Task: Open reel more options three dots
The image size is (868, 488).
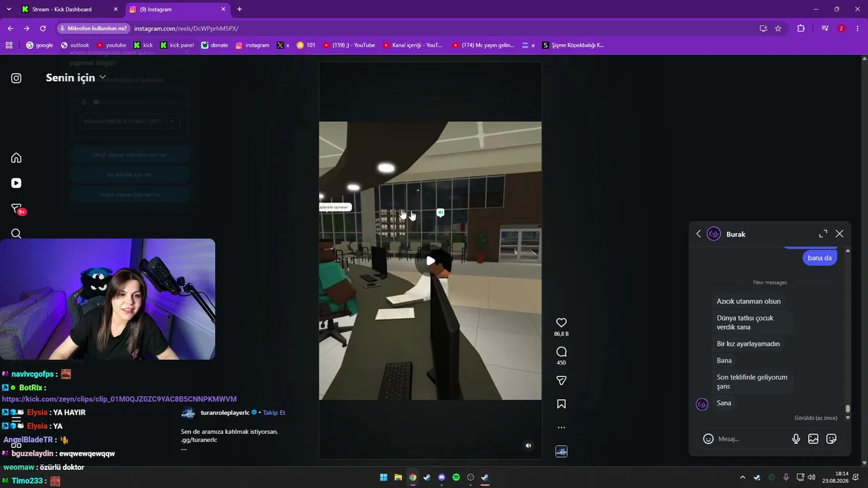Action: point(561,428)
